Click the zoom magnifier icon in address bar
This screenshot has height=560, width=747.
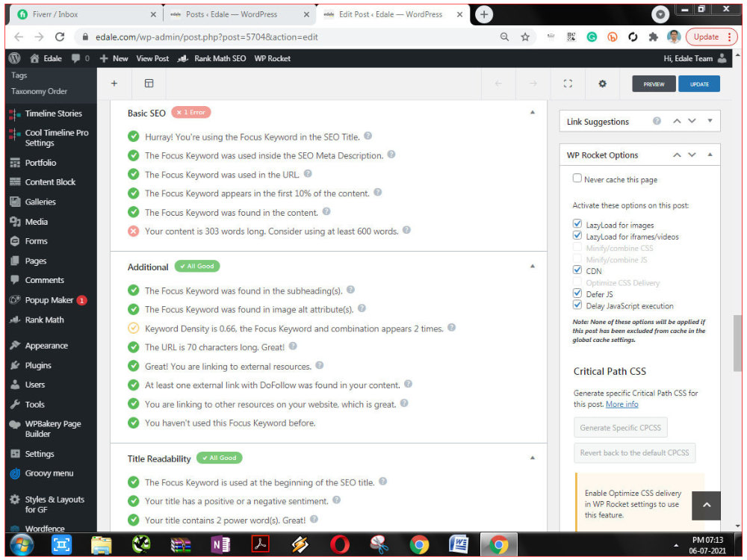504,37
